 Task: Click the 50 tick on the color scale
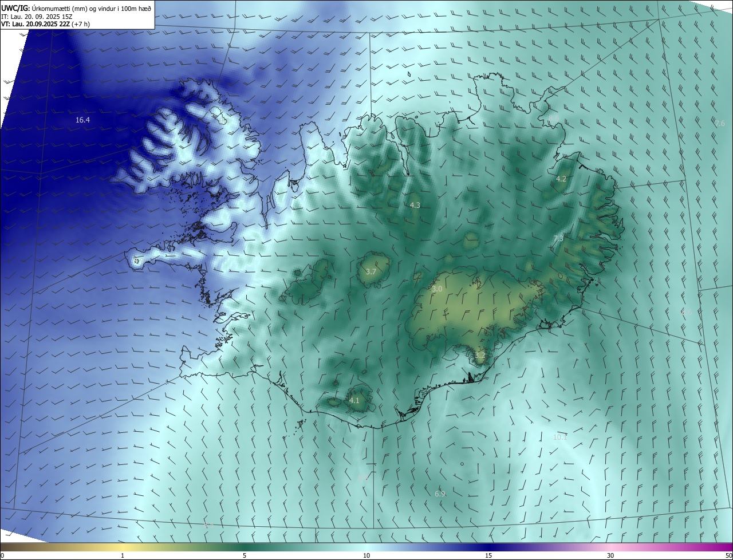click(728, 556)
